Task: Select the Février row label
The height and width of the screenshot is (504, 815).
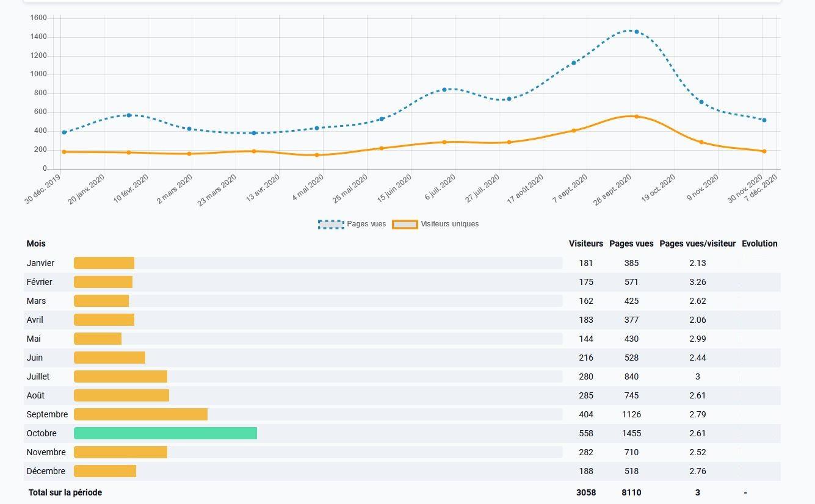Action: click(x=39, y=282)
